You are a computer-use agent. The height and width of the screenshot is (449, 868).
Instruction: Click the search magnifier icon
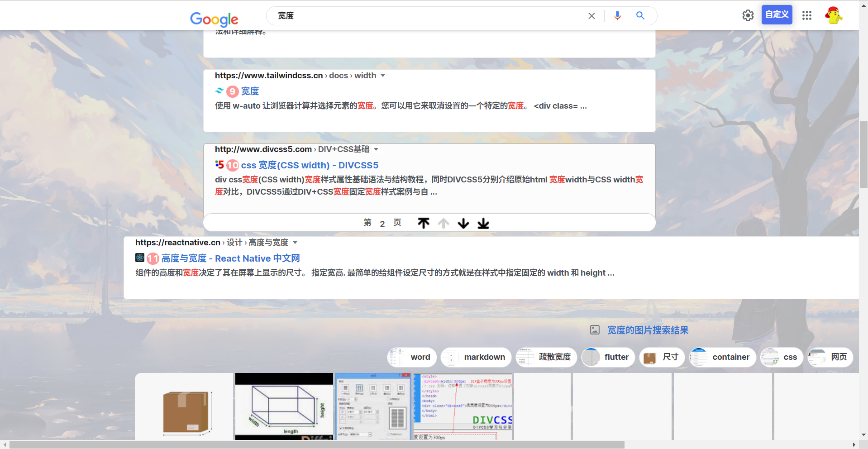pos(640,15)
